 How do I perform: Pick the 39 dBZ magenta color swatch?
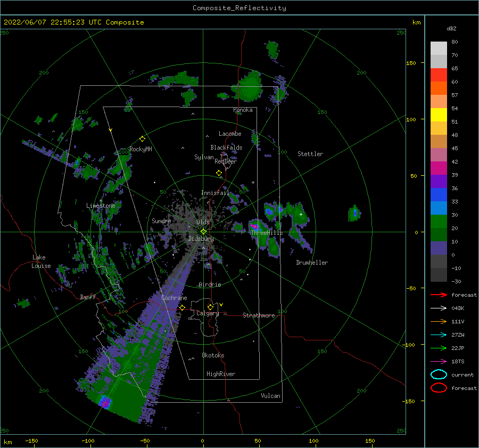tap(439, 168)
